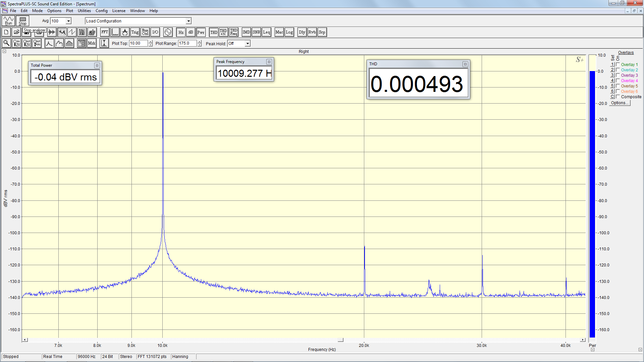Open the Utilities menu
The height and width of the screenshot is (362, 644).
(x=84, y=11)
